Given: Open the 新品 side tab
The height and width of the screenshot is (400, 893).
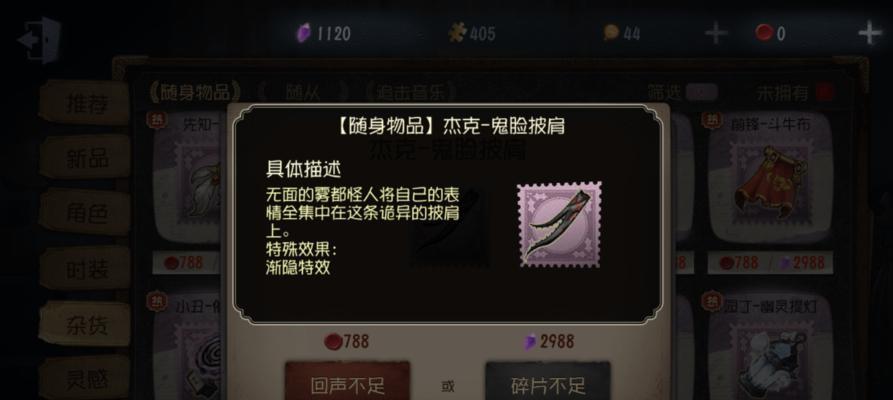Looking at the screenshot, I should (x=85, y=158).
